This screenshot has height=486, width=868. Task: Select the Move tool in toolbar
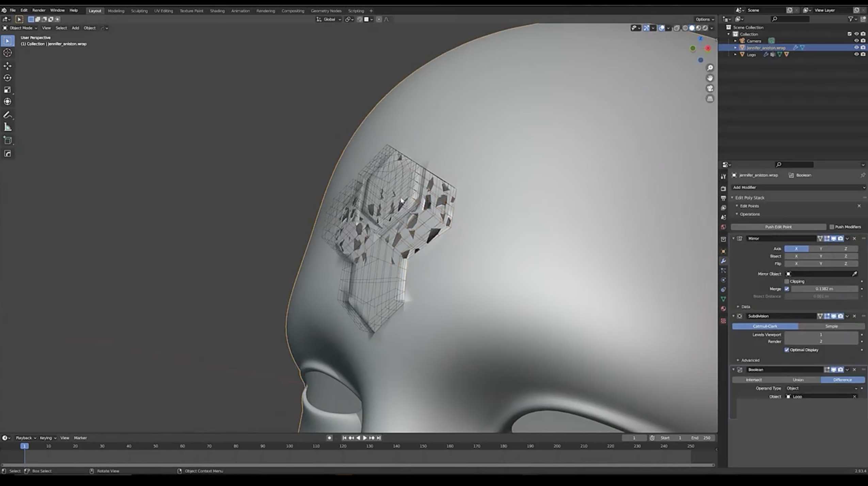click(7, 66)
